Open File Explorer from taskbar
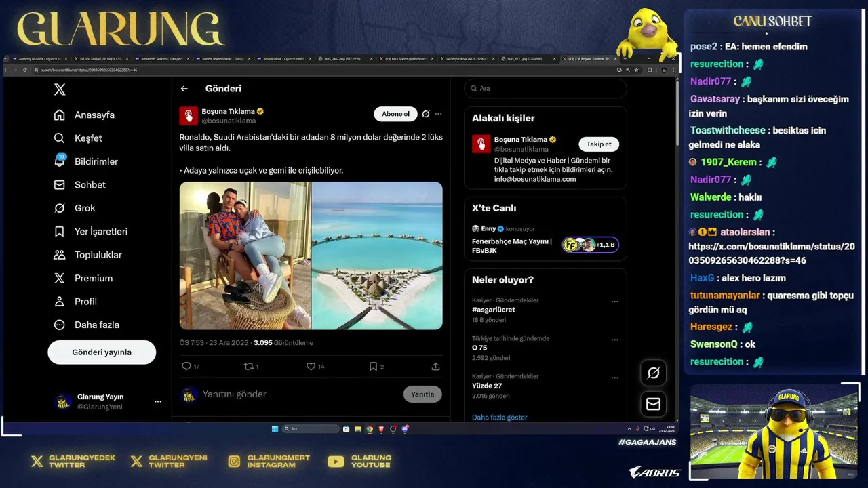This screenshot has height=488, width=868. point(358,428)
